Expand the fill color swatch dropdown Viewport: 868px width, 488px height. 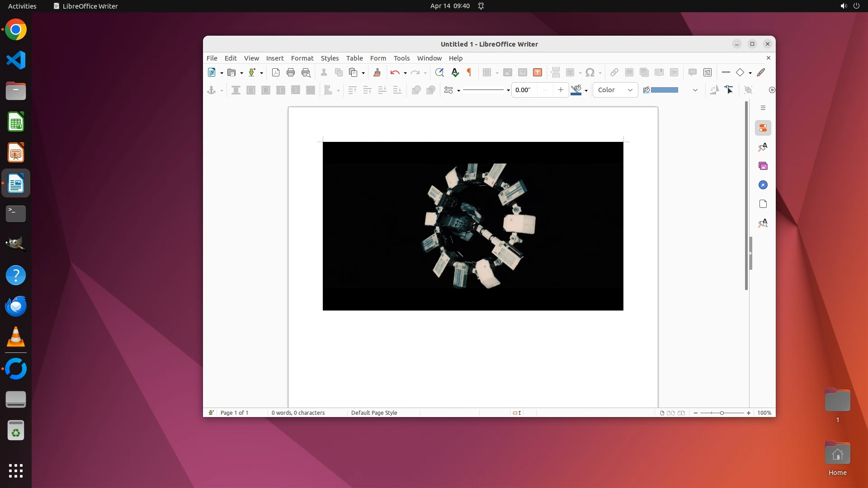(695, 90)
